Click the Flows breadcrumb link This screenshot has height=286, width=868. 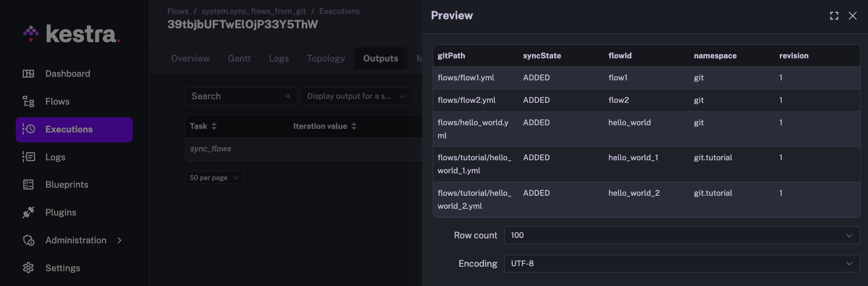[178, 11]
